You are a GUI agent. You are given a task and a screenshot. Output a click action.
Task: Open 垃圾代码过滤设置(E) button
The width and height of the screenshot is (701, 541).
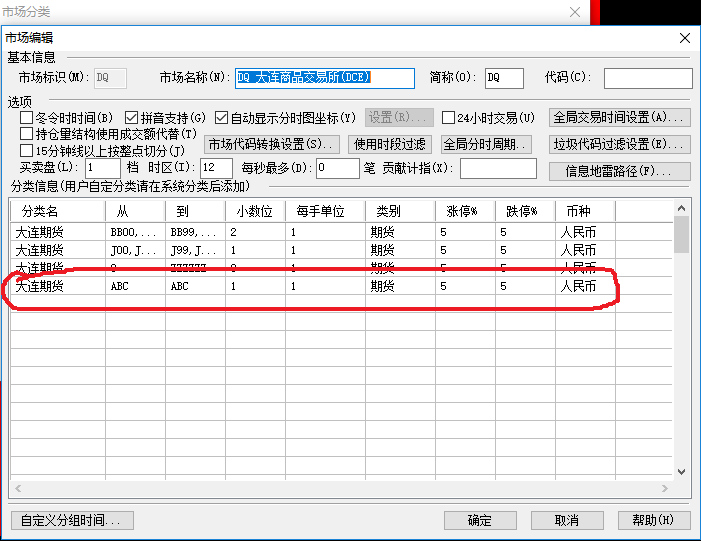click(x=620, y=144)
